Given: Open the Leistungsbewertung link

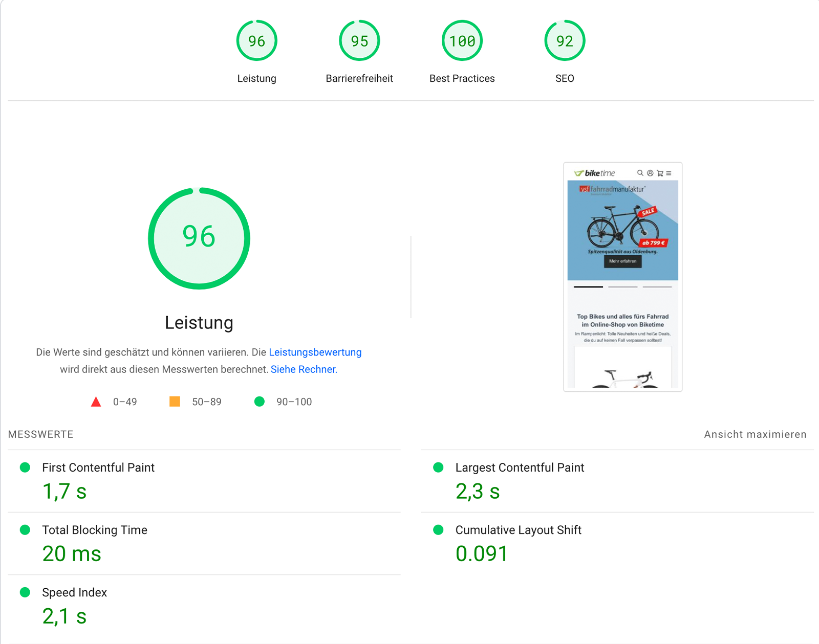Looking at the screenshot, I should [315, 352].
